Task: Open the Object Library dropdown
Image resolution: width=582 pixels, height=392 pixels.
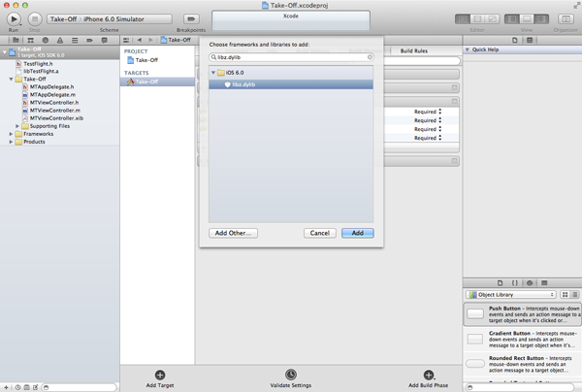Action: coord(511,295)
